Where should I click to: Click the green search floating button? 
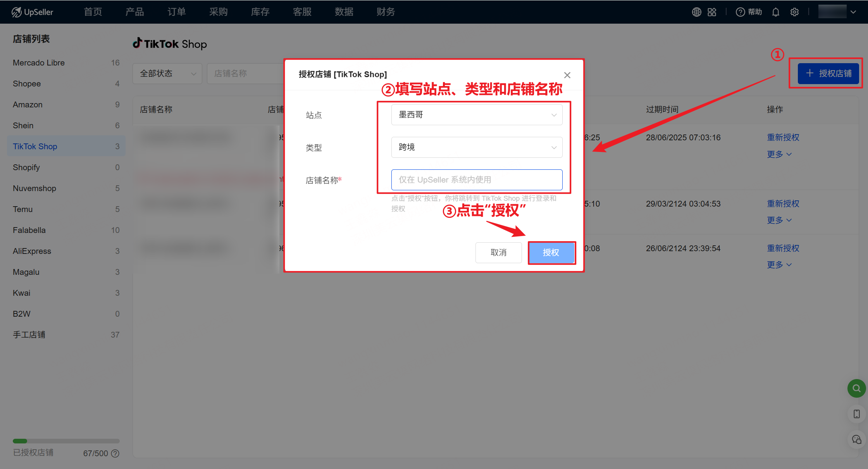point(857,388)
